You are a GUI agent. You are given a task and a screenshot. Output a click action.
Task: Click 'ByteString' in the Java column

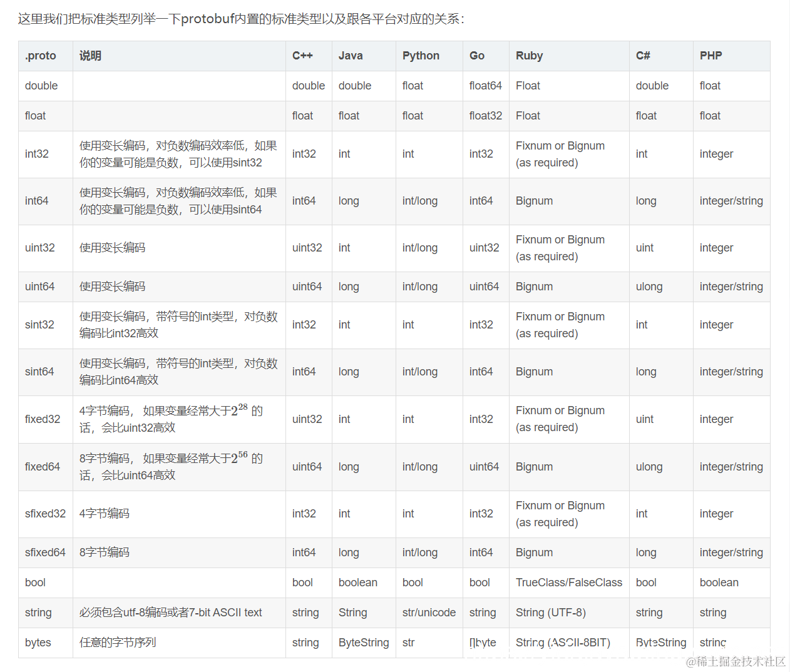tap(364, 643)
